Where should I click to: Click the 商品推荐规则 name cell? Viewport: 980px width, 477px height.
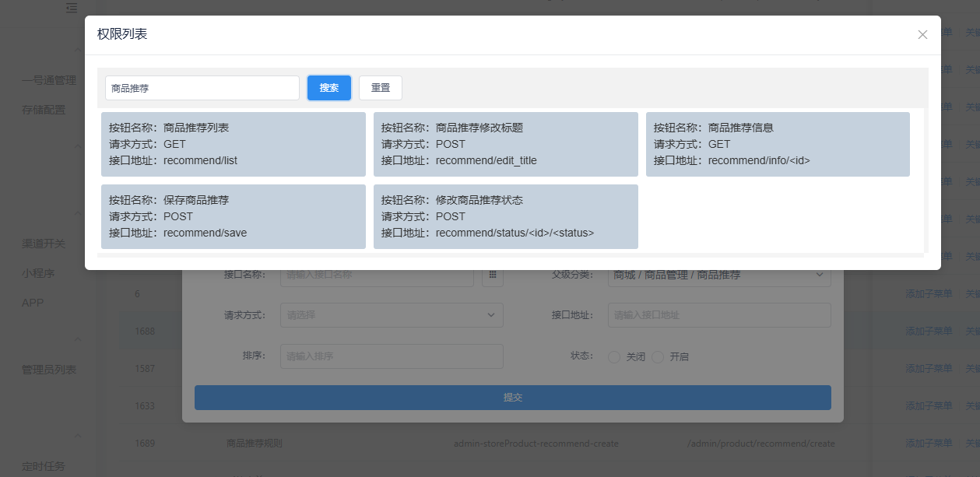tap(255, 444)
